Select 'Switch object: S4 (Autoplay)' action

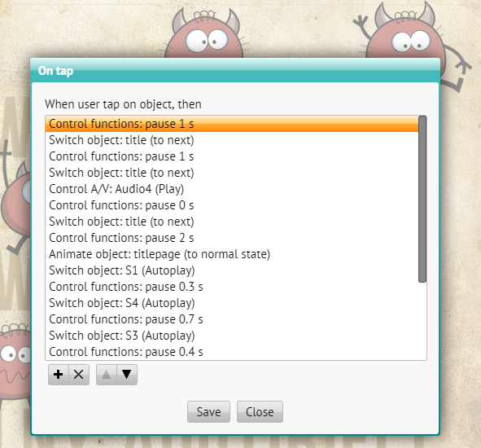[x=232, y=303]
